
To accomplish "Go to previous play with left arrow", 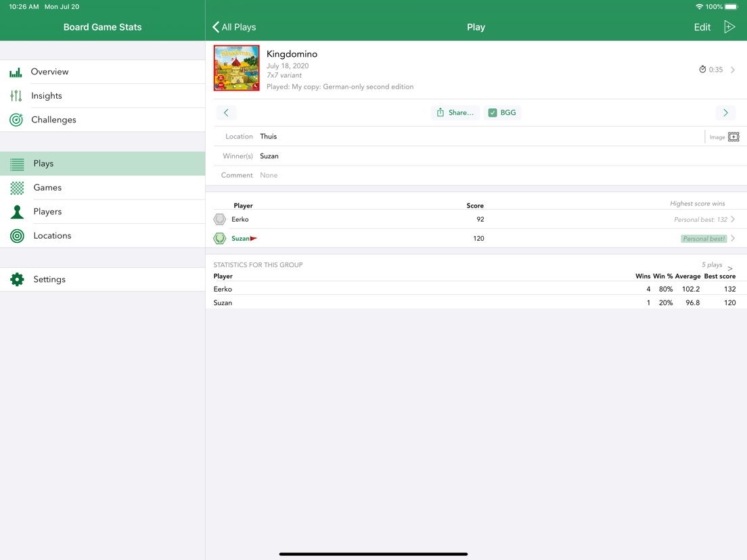I will coord(227,112).
